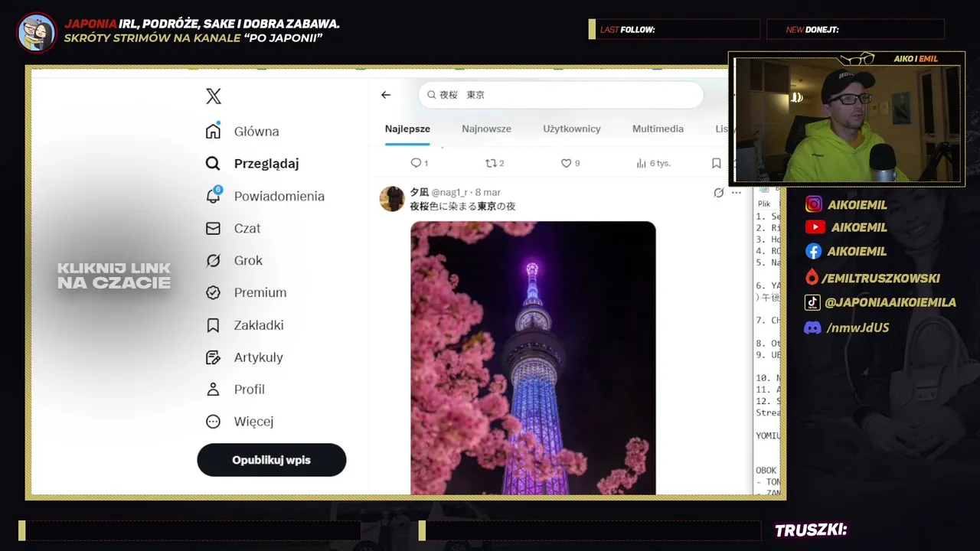The image size is (980, 551).
Task: Open the @nag1_r handle link
Action: point(449,192)
